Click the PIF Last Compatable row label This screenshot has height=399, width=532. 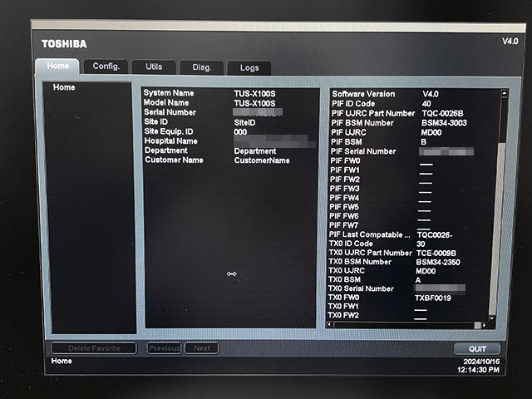tap(369, 234)
